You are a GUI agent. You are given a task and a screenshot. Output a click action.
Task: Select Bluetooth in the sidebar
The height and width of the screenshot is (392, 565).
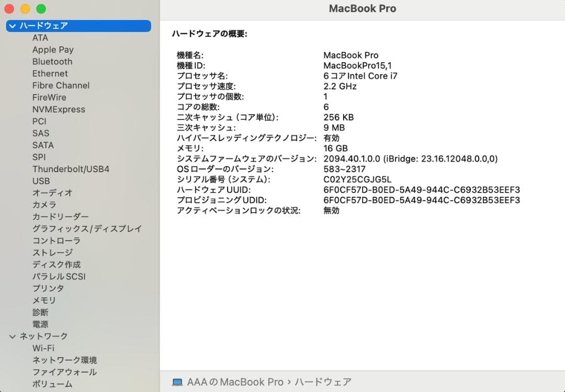52,61
